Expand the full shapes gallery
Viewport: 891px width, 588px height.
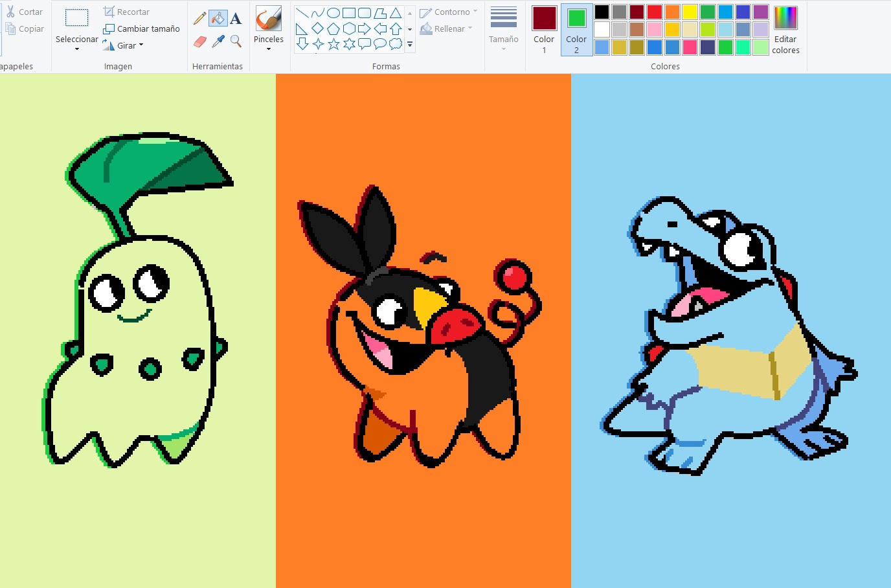coord(410,45)
